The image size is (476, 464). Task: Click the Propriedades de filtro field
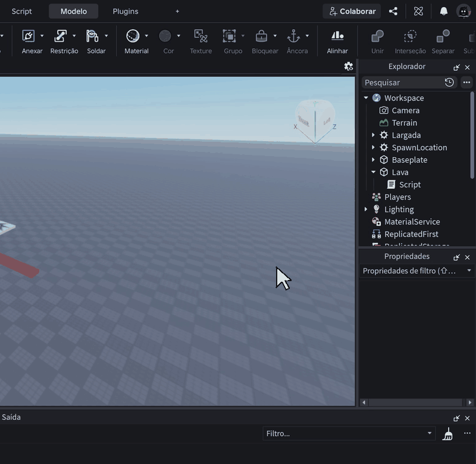(x=417, y=271)
